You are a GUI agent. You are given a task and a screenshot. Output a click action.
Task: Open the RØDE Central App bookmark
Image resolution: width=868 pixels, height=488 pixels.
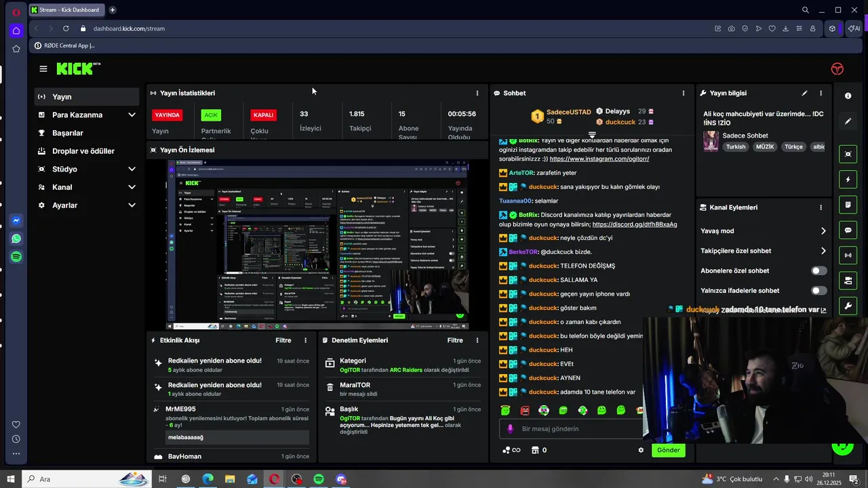(x=65, y=45)
